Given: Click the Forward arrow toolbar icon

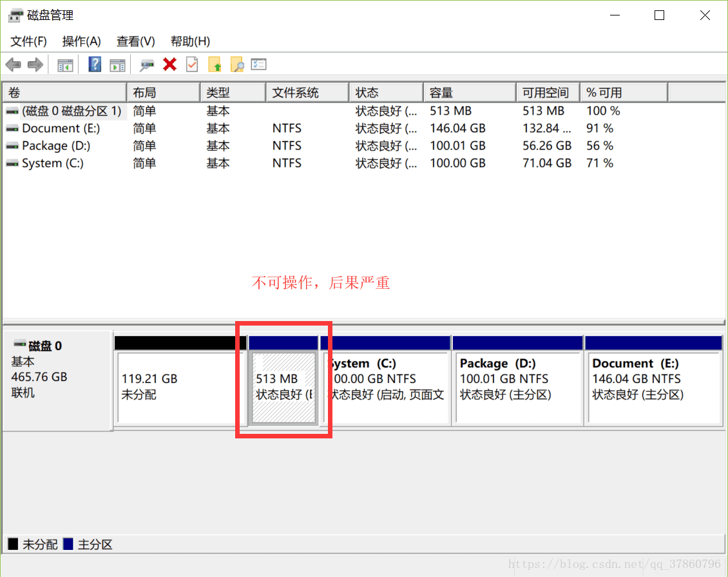Looking at the screenshot, I should [x=35, y=64].
